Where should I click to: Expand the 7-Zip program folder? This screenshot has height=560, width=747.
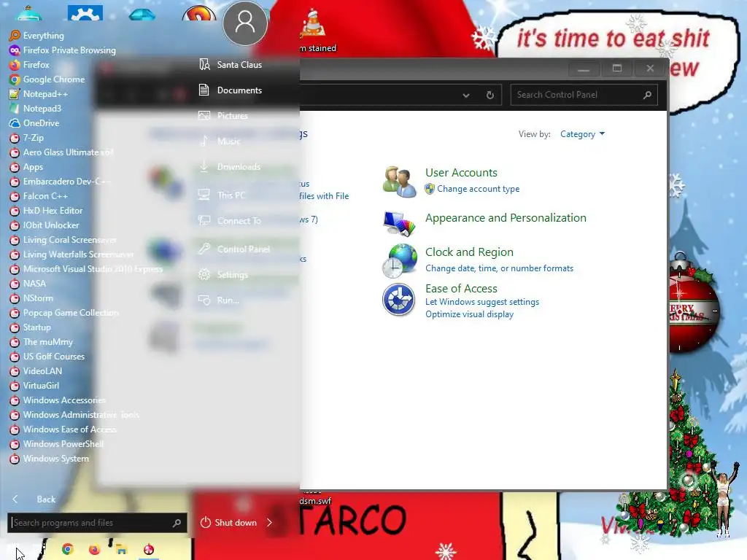coord(27,138)
